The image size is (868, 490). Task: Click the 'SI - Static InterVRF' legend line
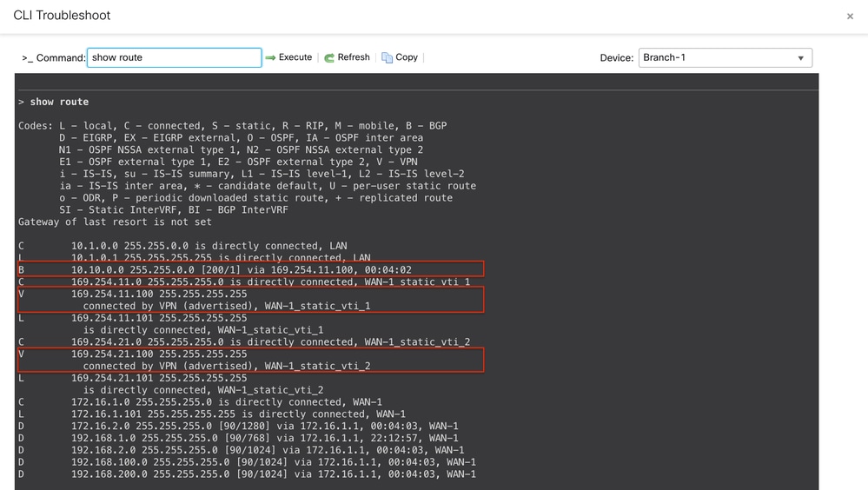tap(173, 210)
